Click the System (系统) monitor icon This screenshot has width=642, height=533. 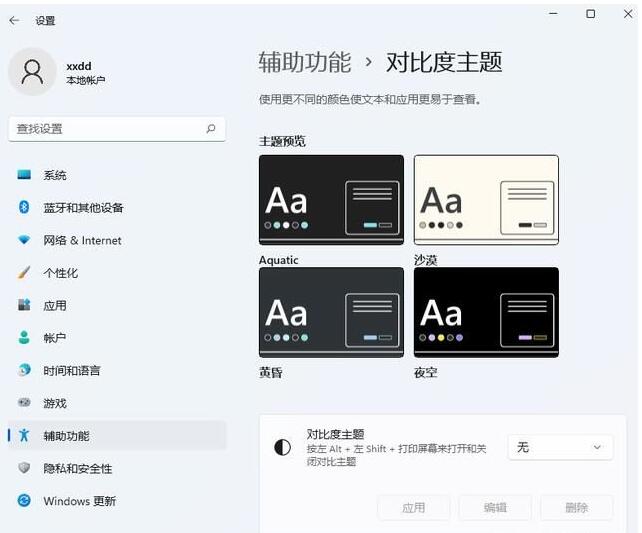pyautogui.click(x=24, y=175)
